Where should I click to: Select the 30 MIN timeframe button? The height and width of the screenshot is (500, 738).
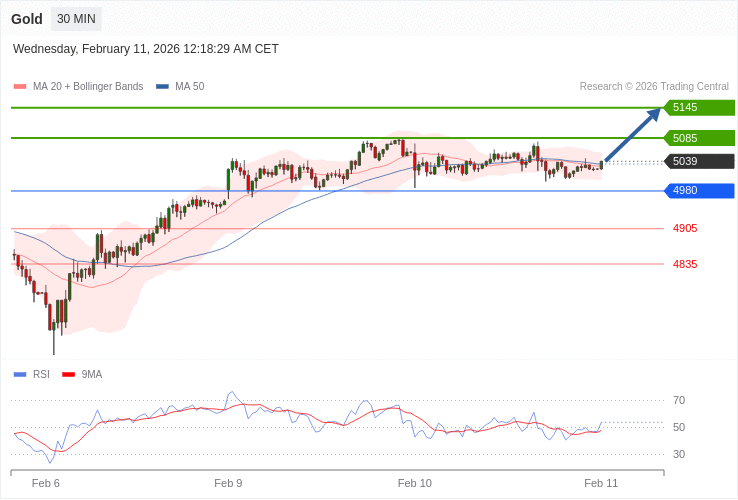76,19
